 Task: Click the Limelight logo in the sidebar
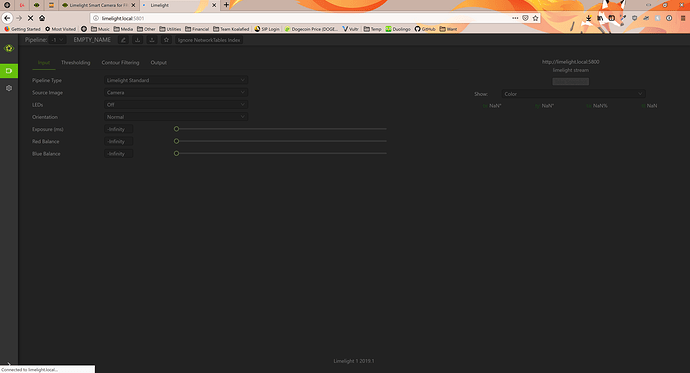pos(9,48)
